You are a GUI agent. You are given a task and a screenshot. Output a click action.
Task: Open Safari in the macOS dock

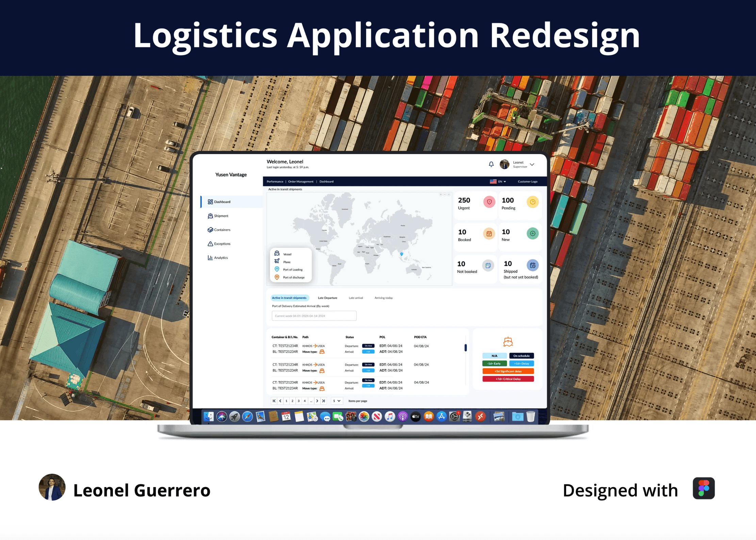click(x=247, y=417)
